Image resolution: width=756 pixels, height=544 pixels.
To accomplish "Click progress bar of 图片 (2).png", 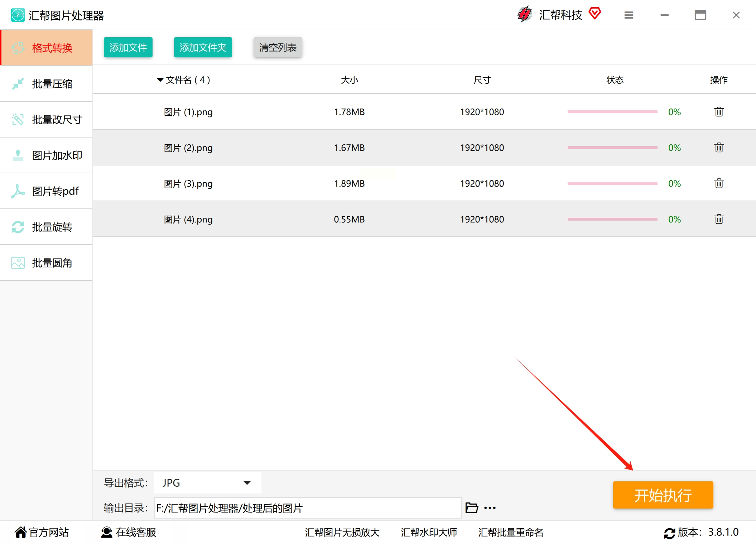I will pyautogui.click(x=612, y=148).
